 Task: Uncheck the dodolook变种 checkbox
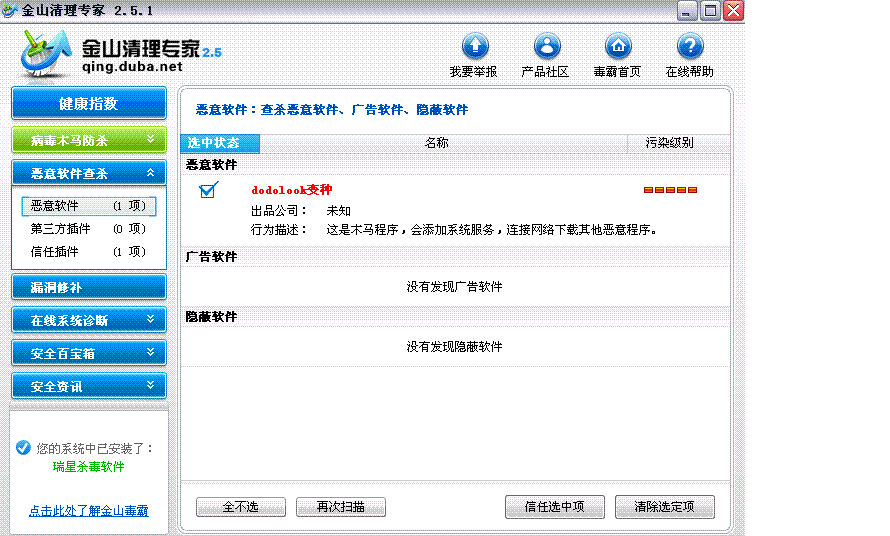coord(208,190)
